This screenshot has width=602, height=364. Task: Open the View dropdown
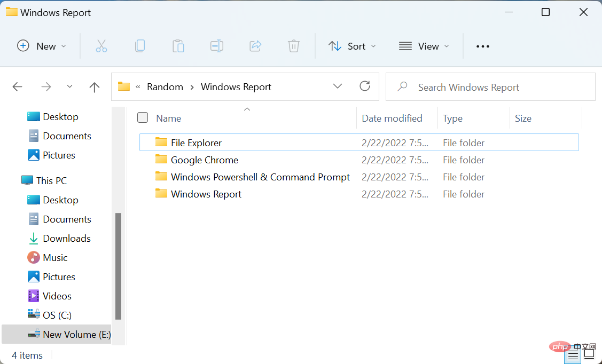424,46
